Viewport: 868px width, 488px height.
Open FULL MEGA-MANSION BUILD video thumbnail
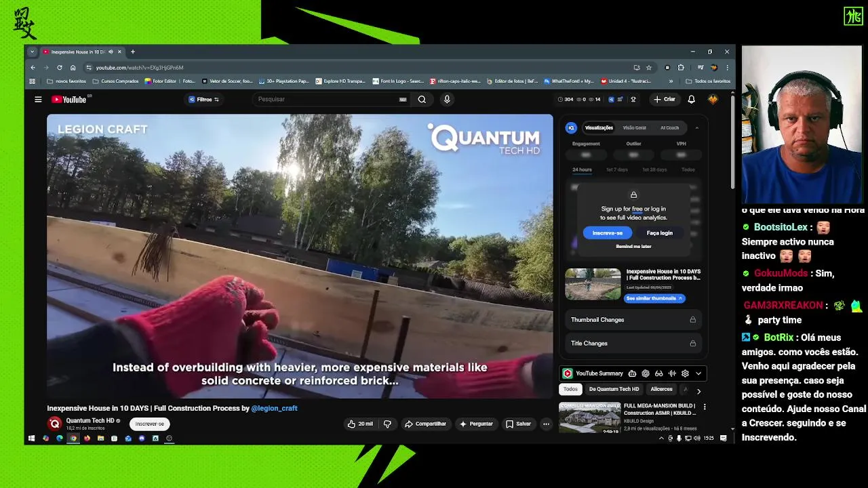[589, 418]
